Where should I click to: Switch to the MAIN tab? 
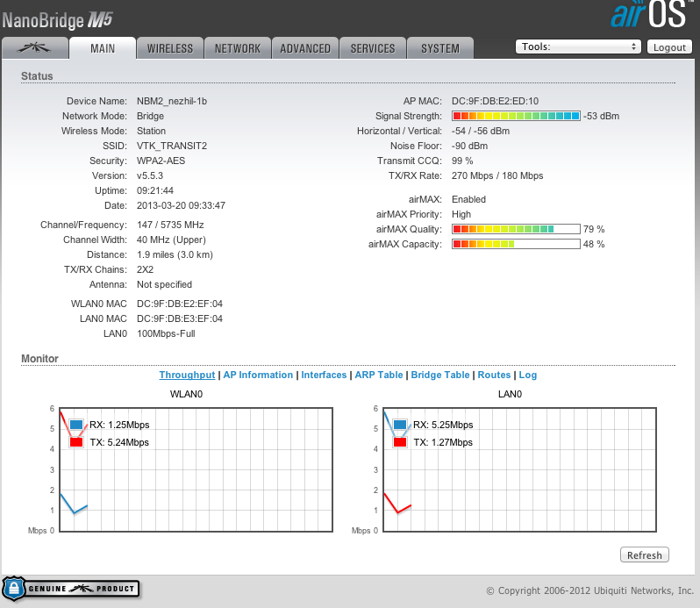(x=103, y=48)
